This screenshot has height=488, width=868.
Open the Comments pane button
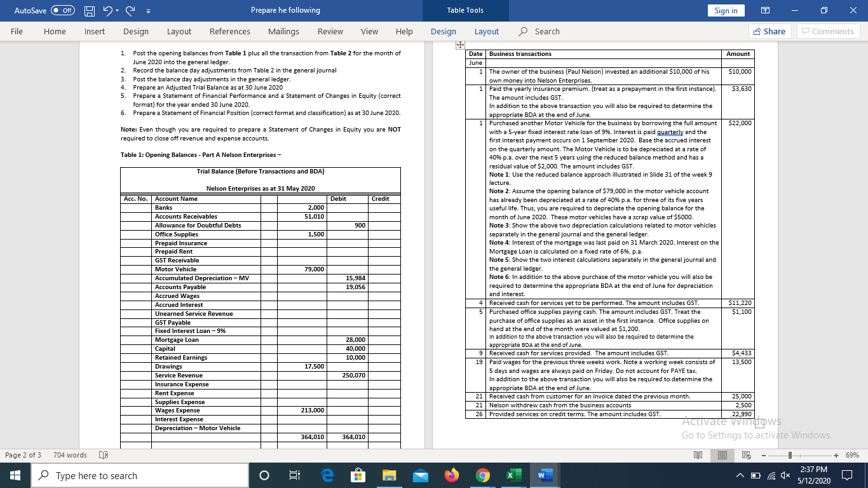pos(828,31)
